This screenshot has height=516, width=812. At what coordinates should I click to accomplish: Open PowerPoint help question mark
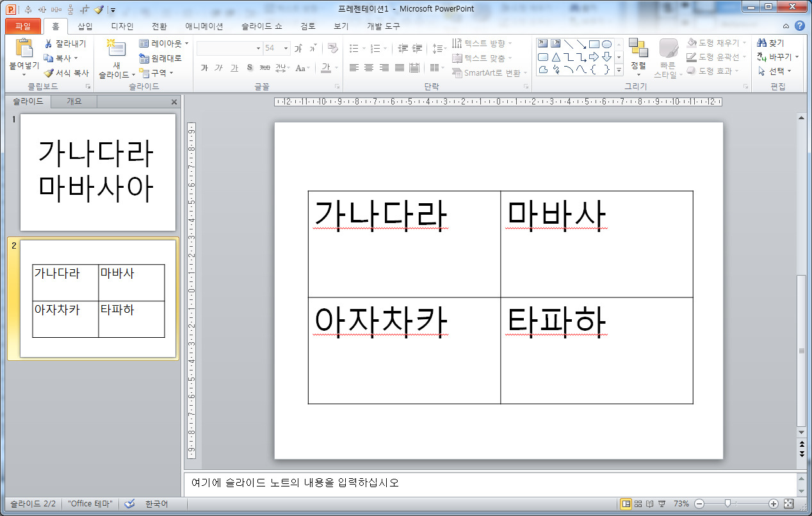click(x=800, y=26)
